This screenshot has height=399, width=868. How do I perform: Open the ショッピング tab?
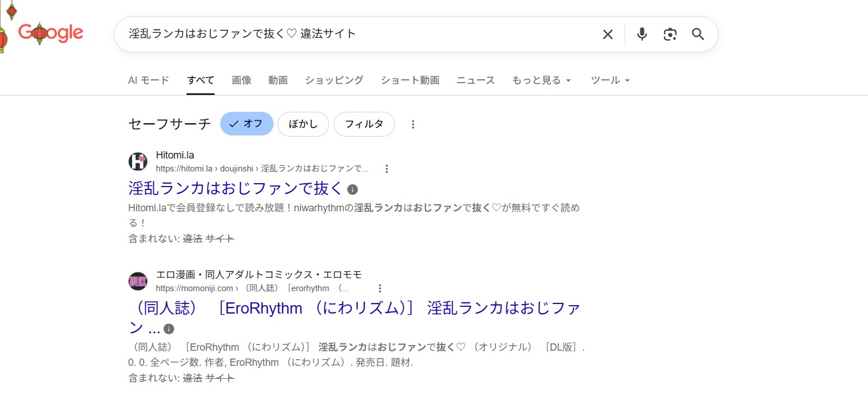[334, 80]
